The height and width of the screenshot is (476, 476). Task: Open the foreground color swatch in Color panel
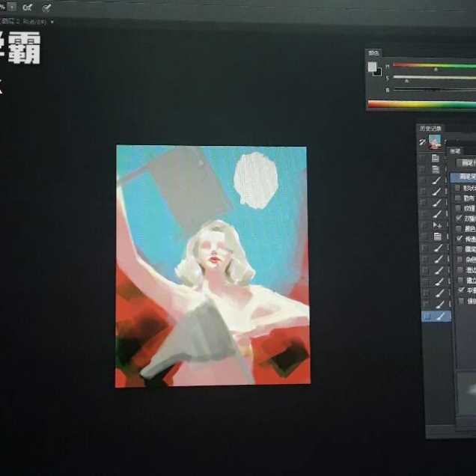372,67
